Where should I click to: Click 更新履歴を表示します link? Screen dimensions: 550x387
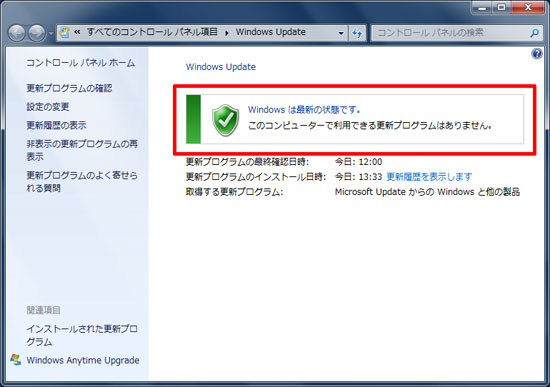pyautogui.click(x=429, y=176)
